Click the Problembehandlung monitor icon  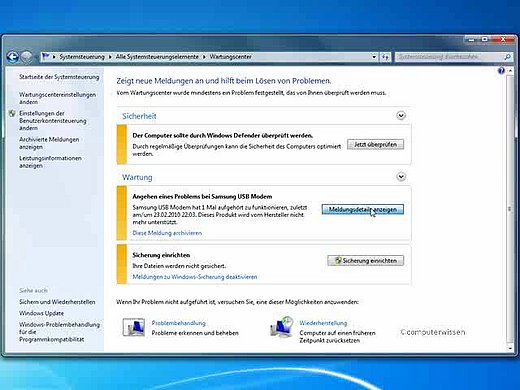[x=134, y=327]
